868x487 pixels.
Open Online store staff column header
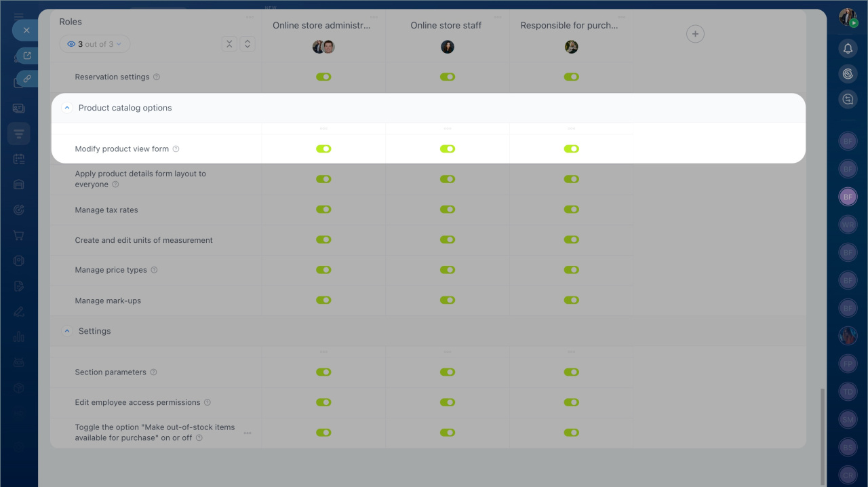[x=446, y=26]
